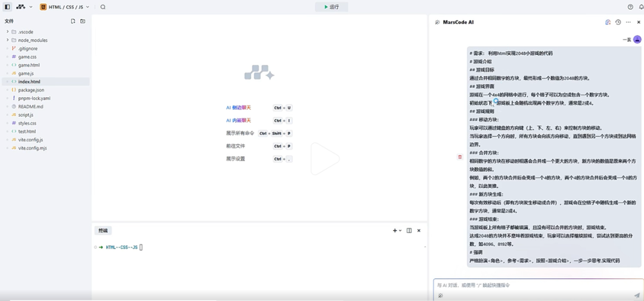Open the notifications bell icon
The width and height of the screenshot is (644, 301).
(641, 7)
